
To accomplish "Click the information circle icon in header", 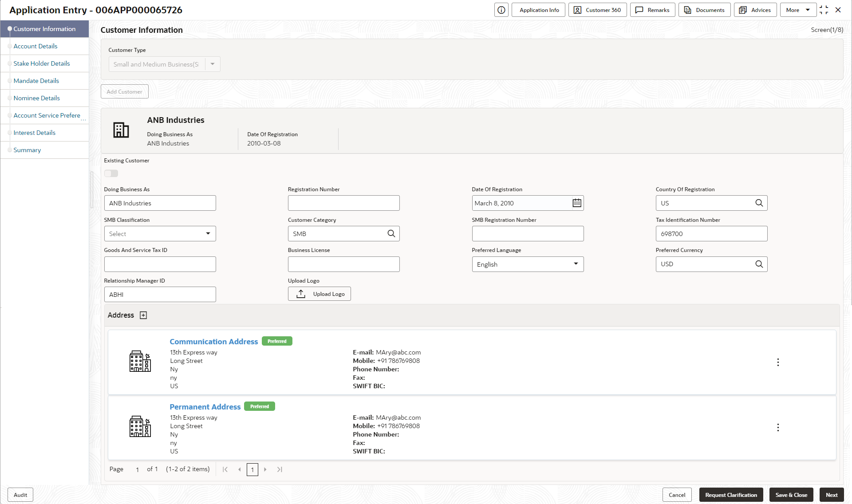I will pos(501,10).
